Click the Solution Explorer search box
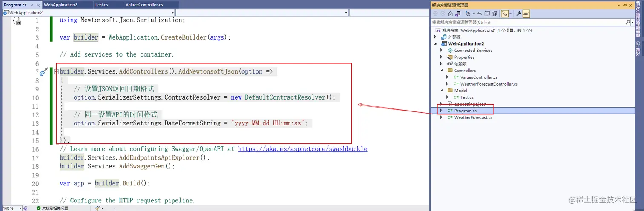This screenshot has width=644, height=211. click(527, 22)
